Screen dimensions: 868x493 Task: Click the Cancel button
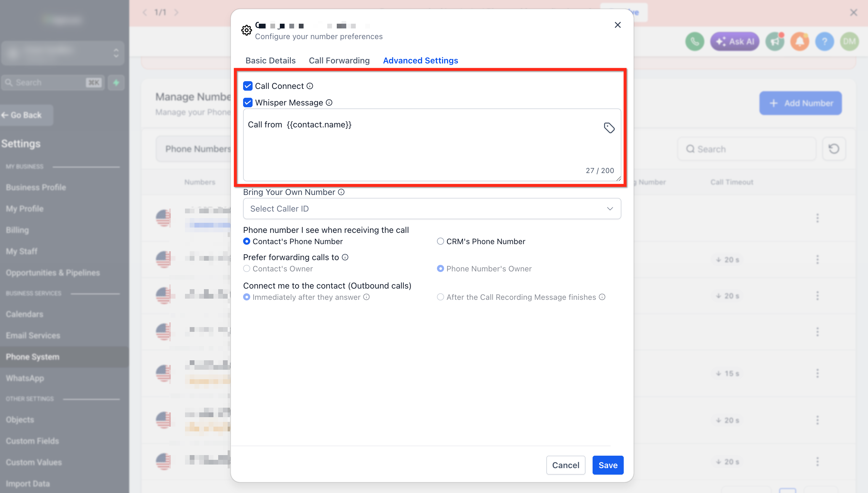[x=565, y=465]
